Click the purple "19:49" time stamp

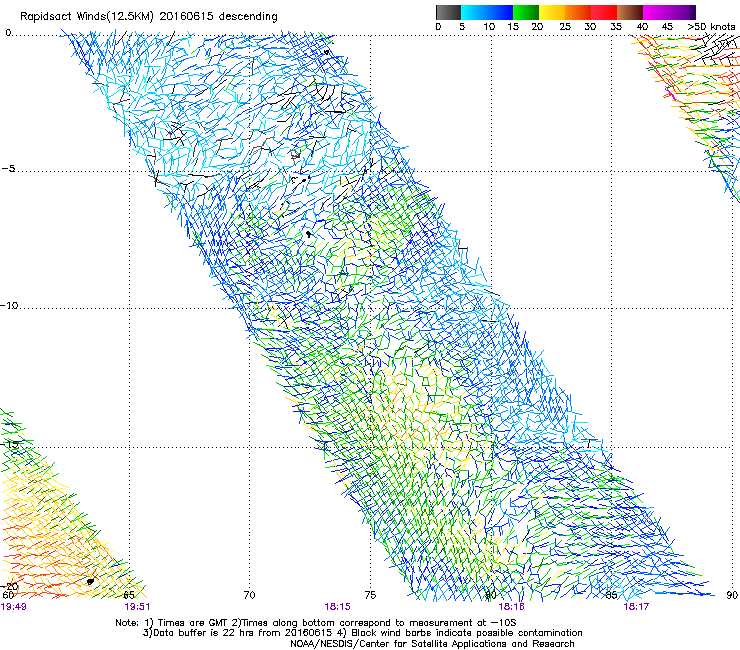[13, 607]
